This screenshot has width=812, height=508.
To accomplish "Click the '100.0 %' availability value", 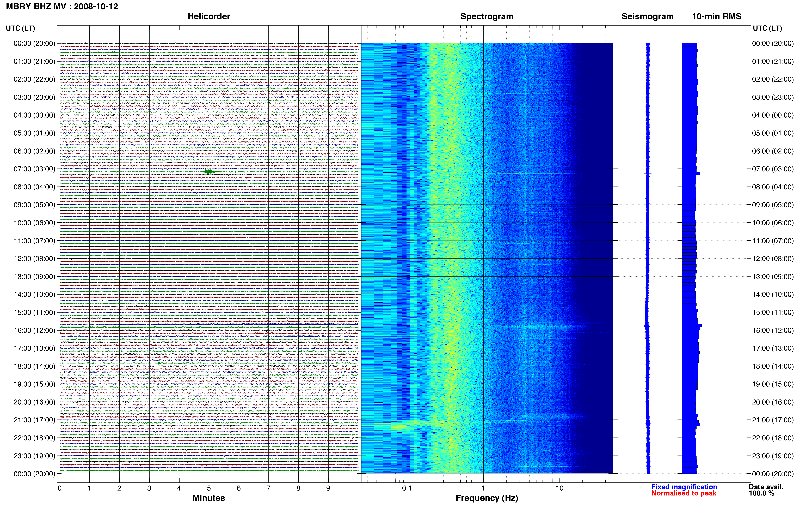I will pos(762,493).
